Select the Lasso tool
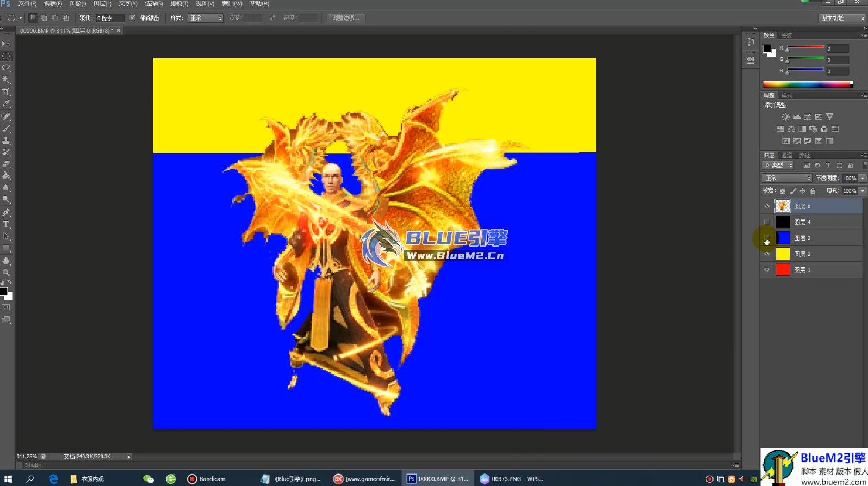The image size is (868, 486). (6, 68)
